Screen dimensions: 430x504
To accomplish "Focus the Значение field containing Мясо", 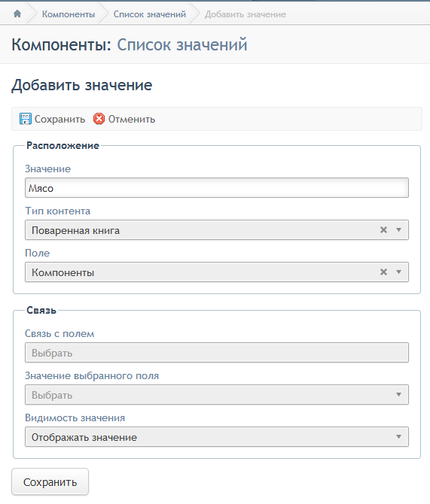I will (x=217, y=188).
